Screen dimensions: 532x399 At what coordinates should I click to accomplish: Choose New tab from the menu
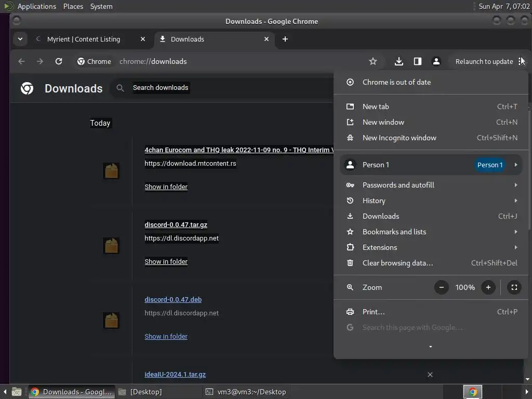431,107
